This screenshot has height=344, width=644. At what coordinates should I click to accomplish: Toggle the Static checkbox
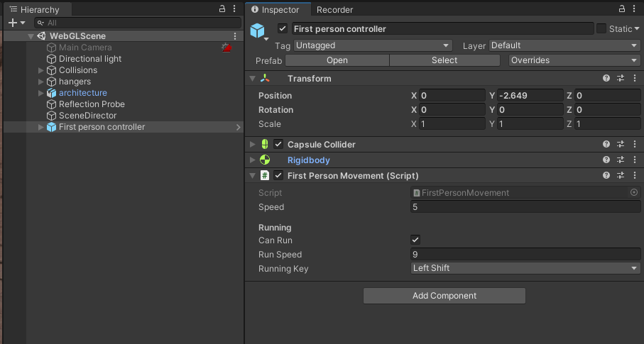pyautogui.click(x=601, y=29)
